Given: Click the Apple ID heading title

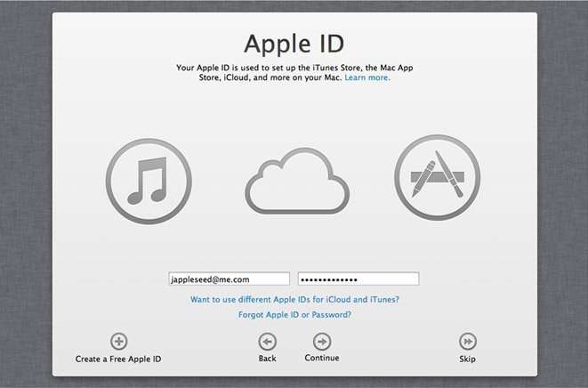Looking at the screenshot, I should click(x=294, y=44).
